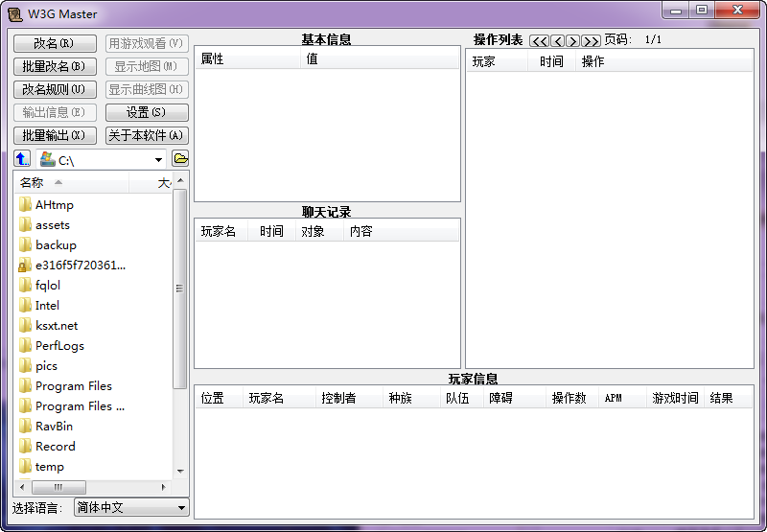767x532 pixels.
Task: Select the RavBin folder
Action: [x=54, y=427]
